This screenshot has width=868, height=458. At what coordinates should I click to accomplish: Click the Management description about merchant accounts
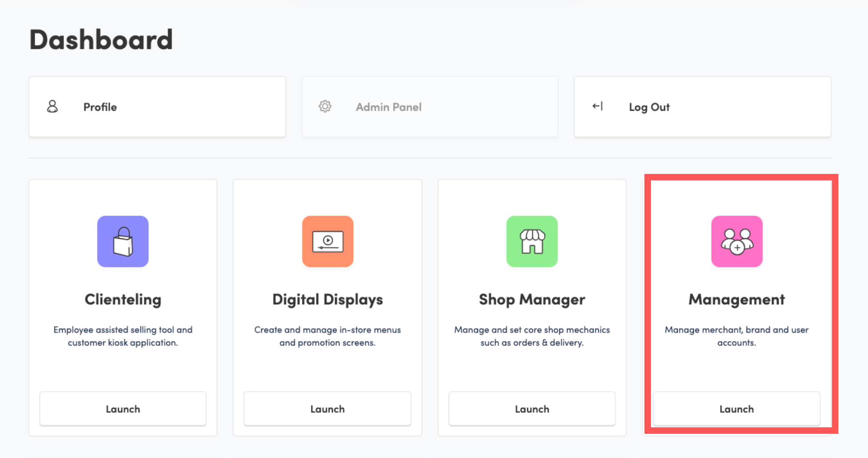click(737, 336)
